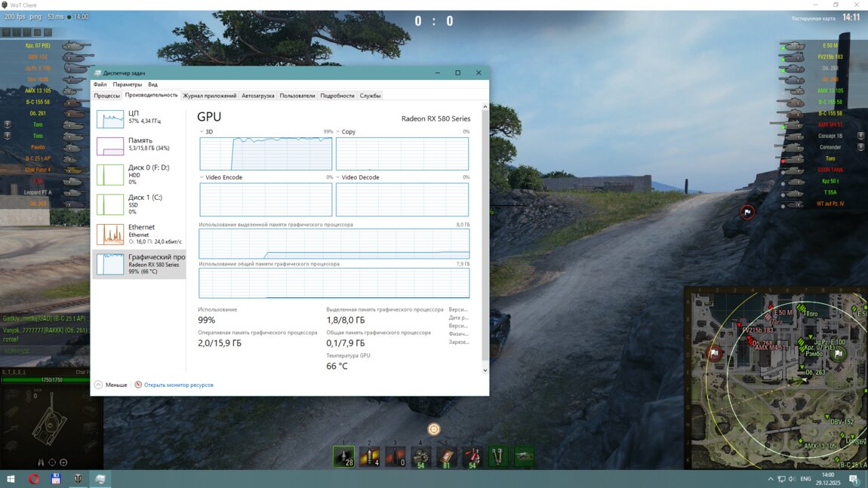Click the Открыть монитор ресурсов link
Viewport: 868px width, 488px height.
point(178,385)
